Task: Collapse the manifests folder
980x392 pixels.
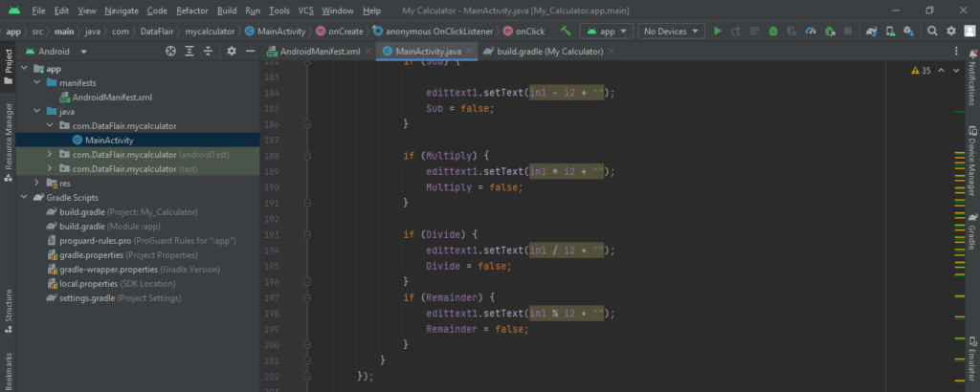Action: point(37,83)
